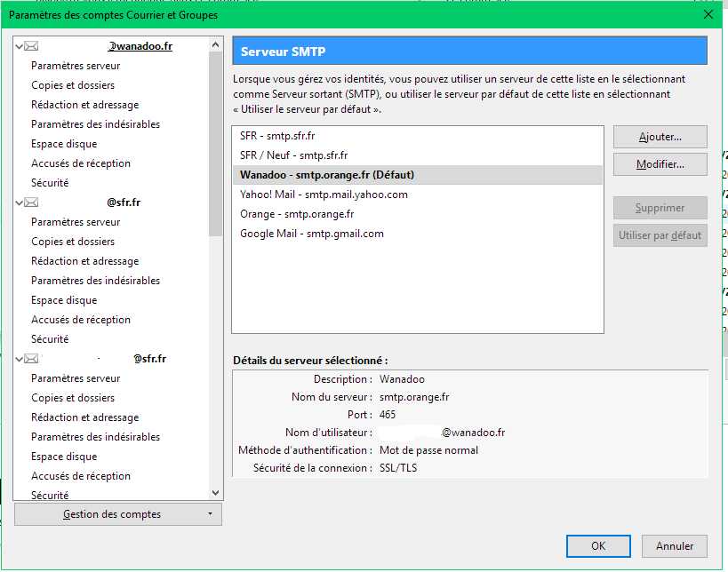Select Yahoo! Mail SMTP server entry
The height and width of the screenshot is (572, 728).
tap(324, 195)
